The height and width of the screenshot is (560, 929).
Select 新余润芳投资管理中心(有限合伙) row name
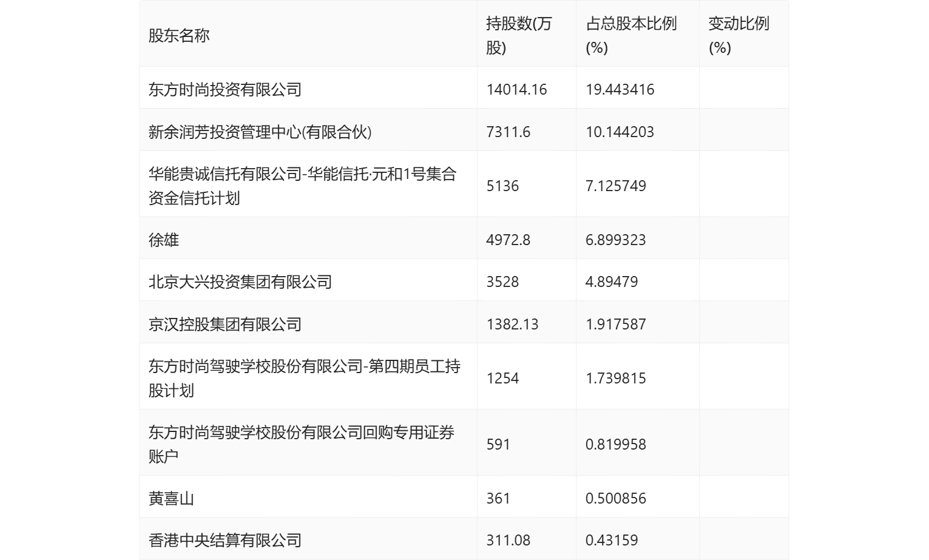260,132
